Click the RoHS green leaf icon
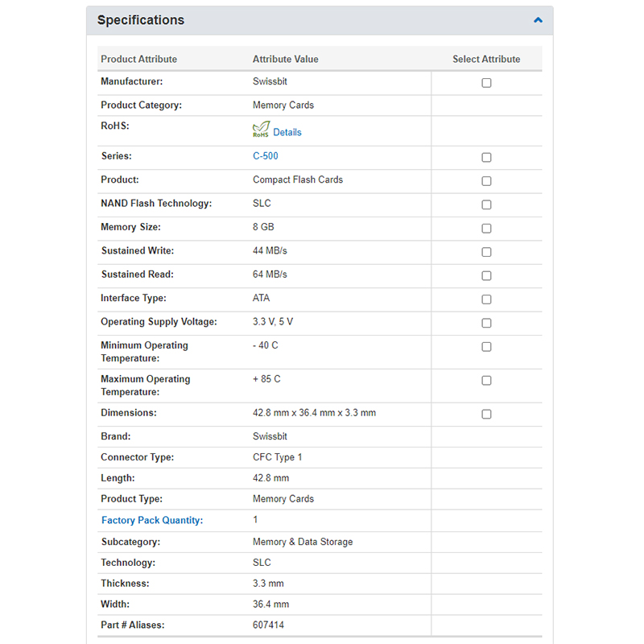This screenshot has height=644, width=644. 261,130
